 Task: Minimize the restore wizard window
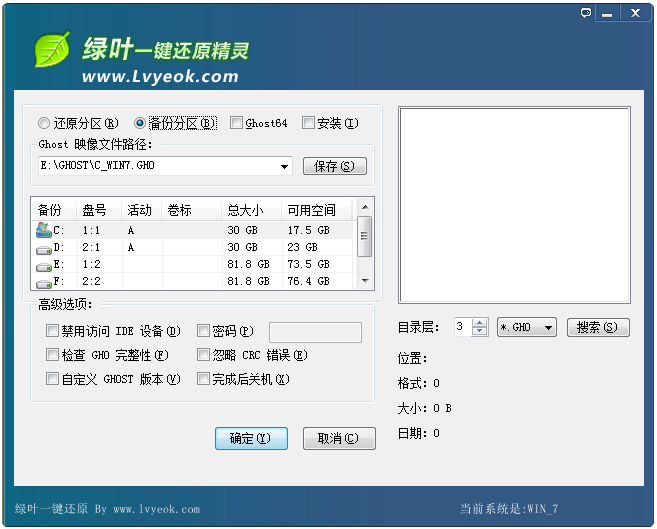pos(607,13)
